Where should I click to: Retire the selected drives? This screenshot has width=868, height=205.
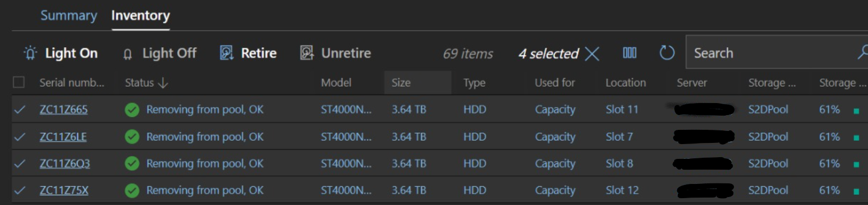(x=248, y=53)
